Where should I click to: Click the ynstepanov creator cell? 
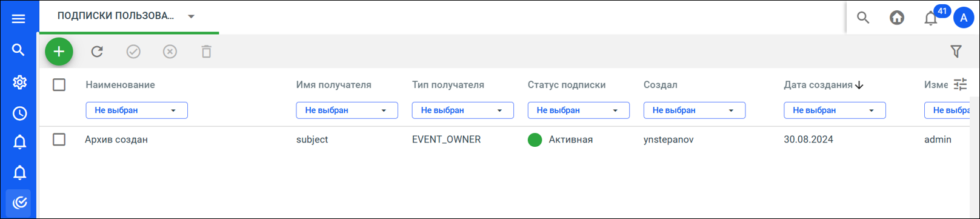point(668,140)
